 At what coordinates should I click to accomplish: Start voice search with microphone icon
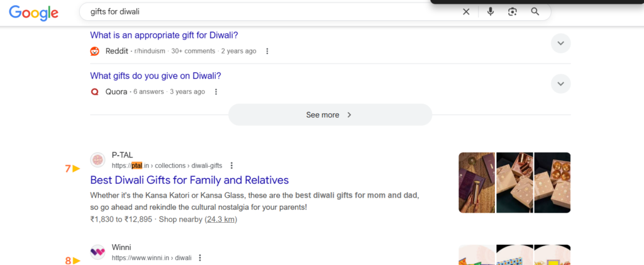point(491,11)
